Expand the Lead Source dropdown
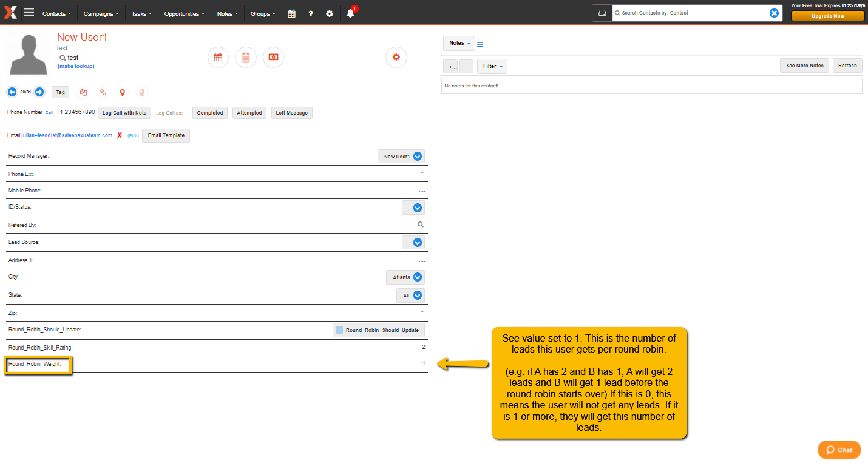 click(418, 242)
